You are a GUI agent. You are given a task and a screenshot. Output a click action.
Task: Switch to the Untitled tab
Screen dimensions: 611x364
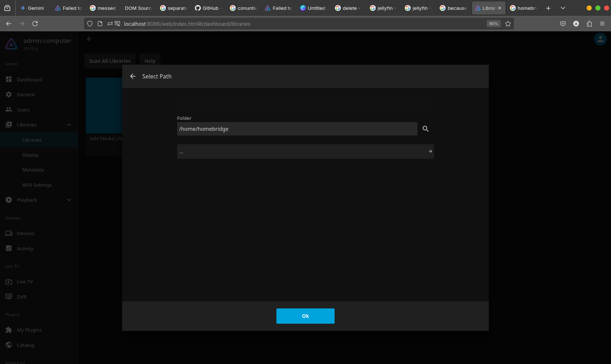point(313,8)
